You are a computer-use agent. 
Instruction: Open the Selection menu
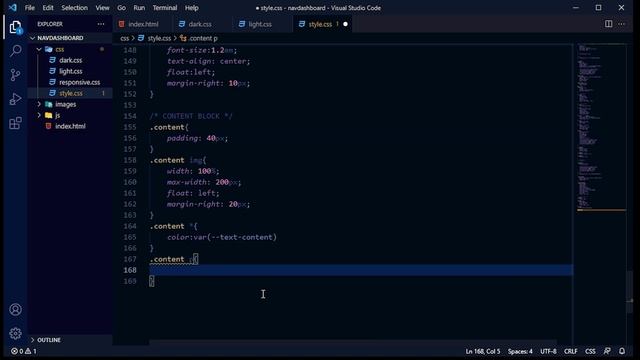click(x=74, y=8)
